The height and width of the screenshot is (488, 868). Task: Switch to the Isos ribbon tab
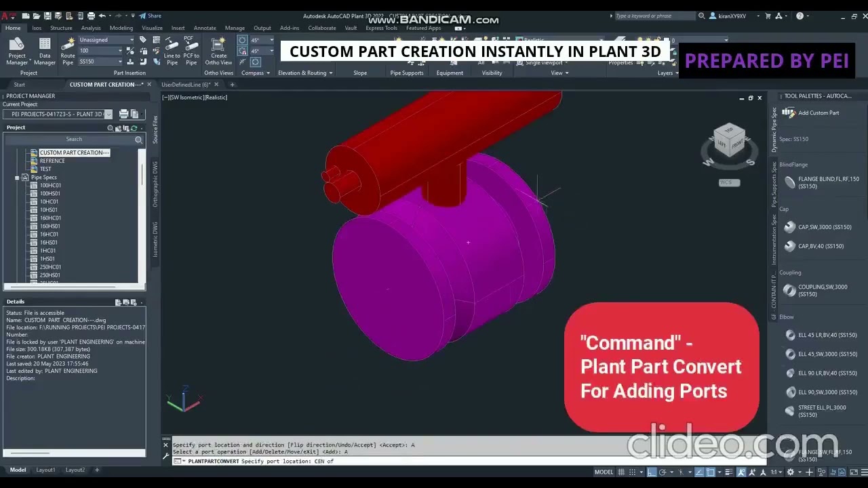[37, 28]
